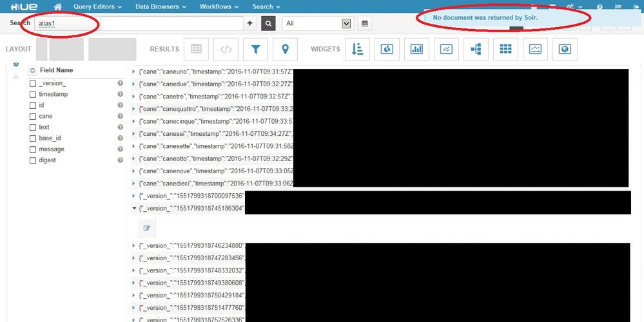Check the digest field
The image size is (644, 322).
[33, 161]
